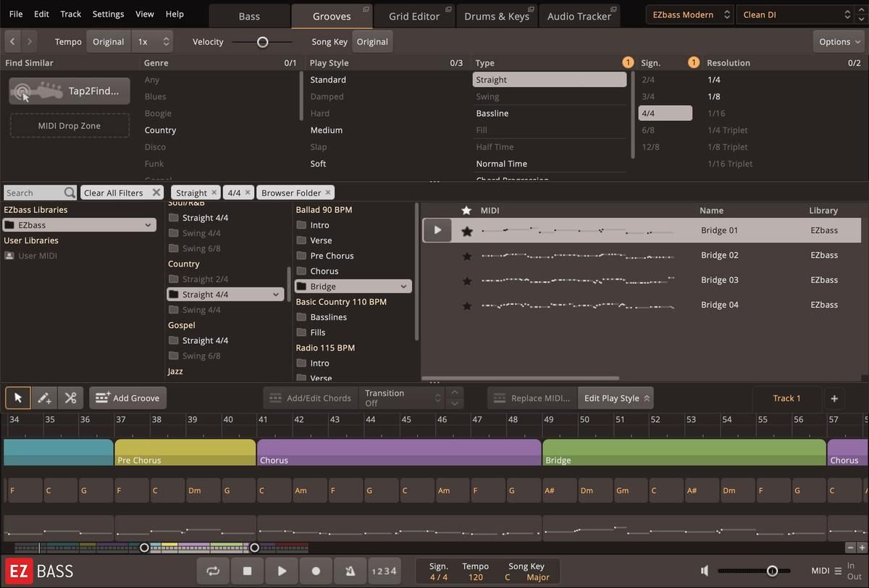
Task: Toggle loop playback in transport
Action: pyautogui.click(x=213, y=571)
